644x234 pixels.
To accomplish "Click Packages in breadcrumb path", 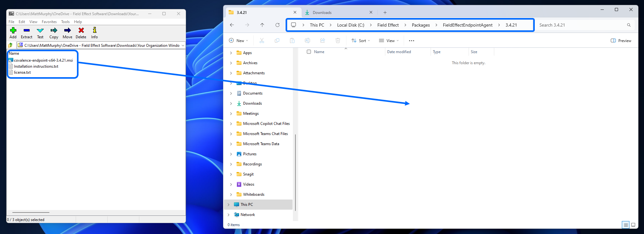I will point(421,25).
